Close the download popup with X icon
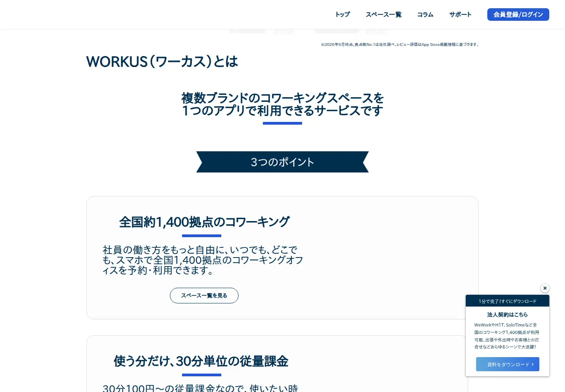565x392 pixels. pyautogui.click(x=545, y=288)
